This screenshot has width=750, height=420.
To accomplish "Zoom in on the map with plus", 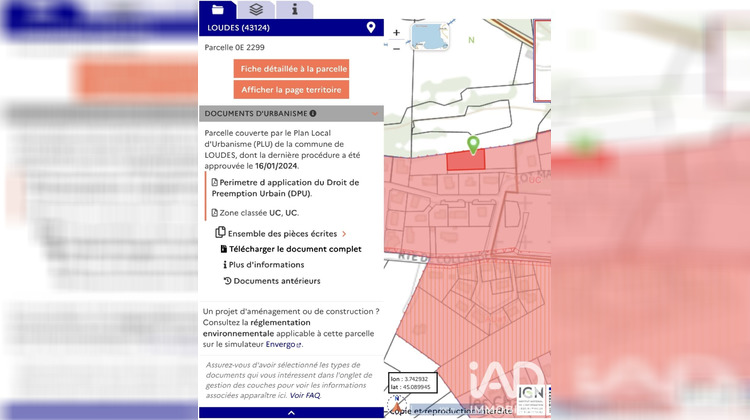I will click(x=397, y=33).
